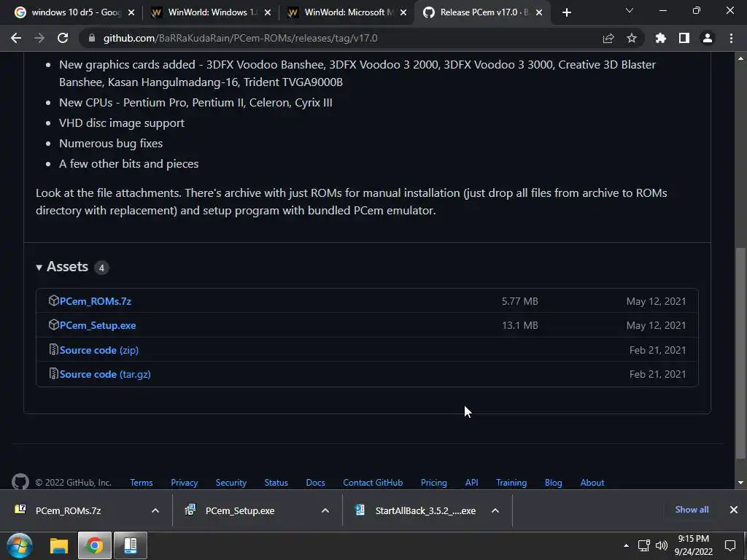This screenshot has height=560, width=747.
Task: Open the tab search chevron
Action: [x=630, y=10]
